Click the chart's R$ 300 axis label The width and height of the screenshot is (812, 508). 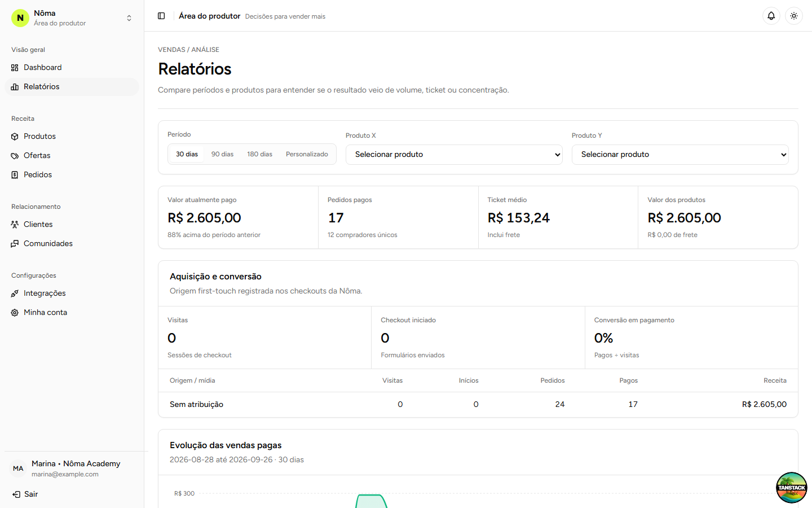tap(184, 493)
